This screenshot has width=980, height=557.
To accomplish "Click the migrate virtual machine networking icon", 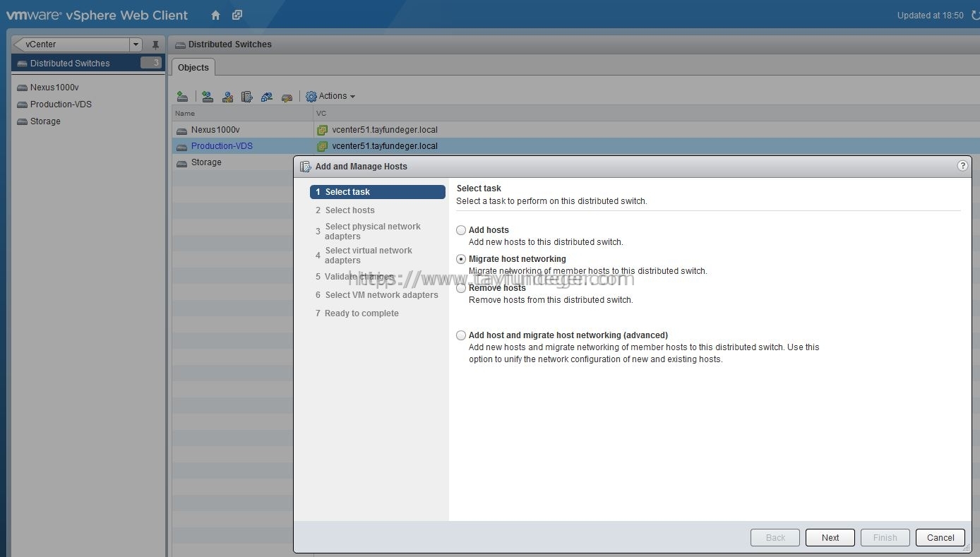I will tap(267, 96).
